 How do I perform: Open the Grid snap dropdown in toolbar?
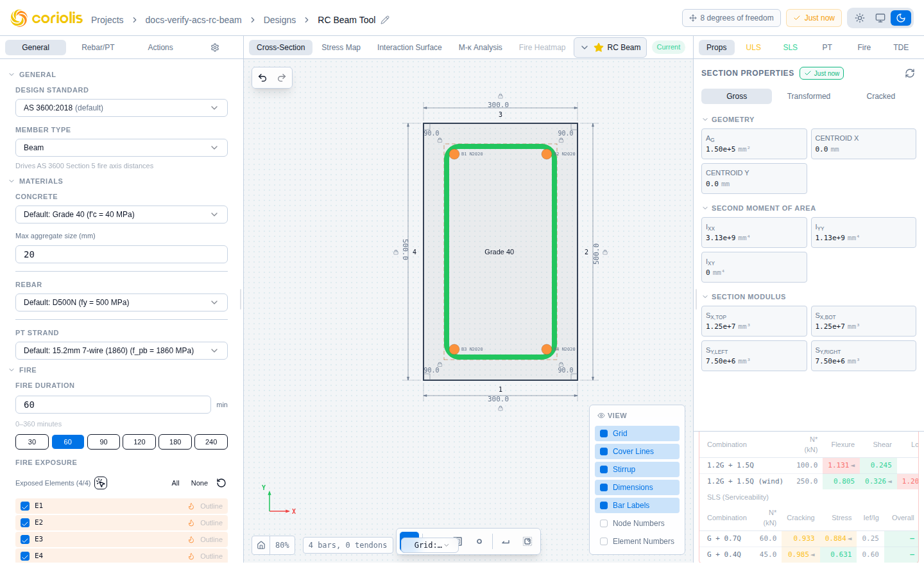coord(431,545)
